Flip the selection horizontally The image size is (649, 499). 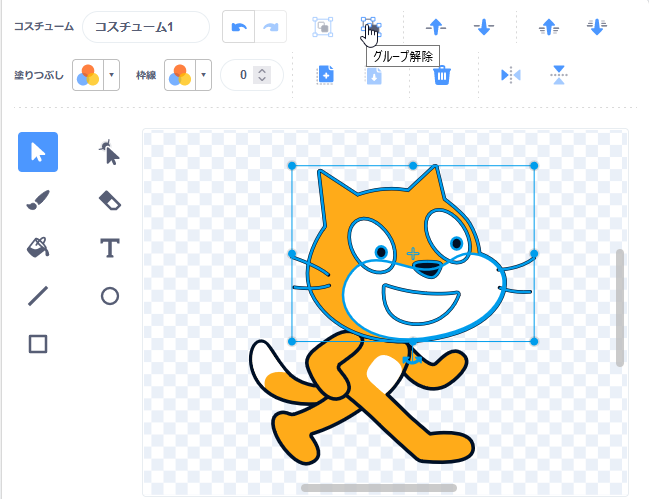point(511,75)
